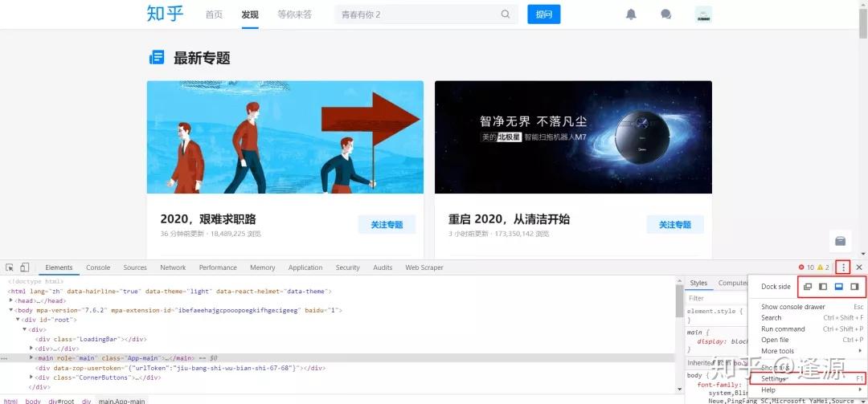This screenshot has height=404, width=868.
Task: Undock DevTools into separate window
Action: click(x=808, y=287)
